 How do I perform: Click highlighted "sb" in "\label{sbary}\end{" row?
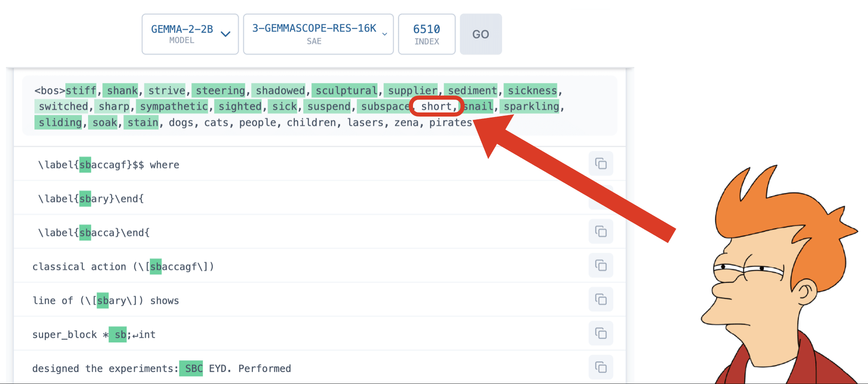pyautogui.click(x=85, y=199)
